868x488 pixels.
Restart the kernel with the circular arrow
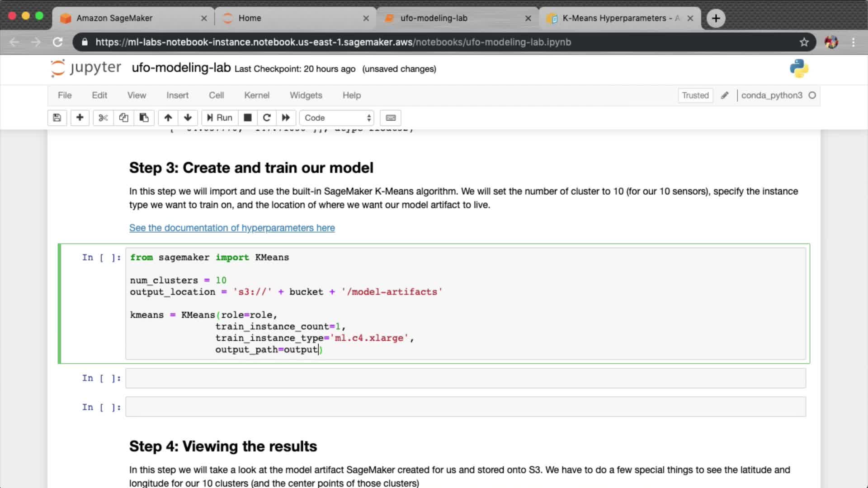(267, 118)
